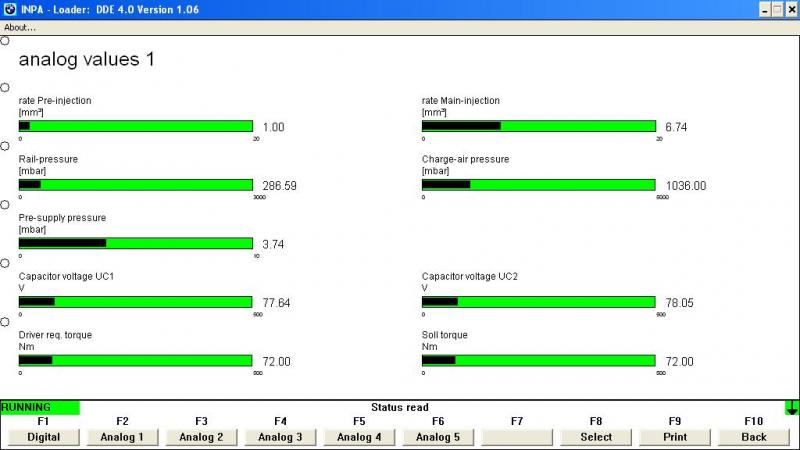Select the Analog 5 button
The width and height of the screenshot is (800, 450).
coord(438,437)
